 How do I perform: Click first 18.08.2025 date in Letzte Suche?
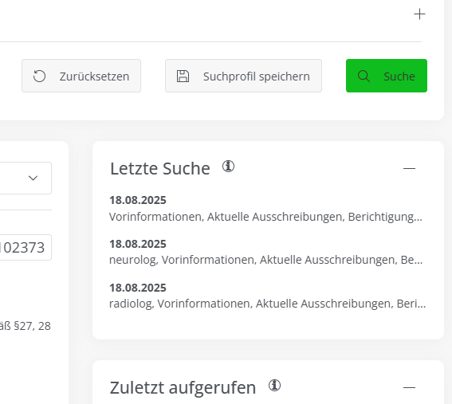tap(138, 200)
